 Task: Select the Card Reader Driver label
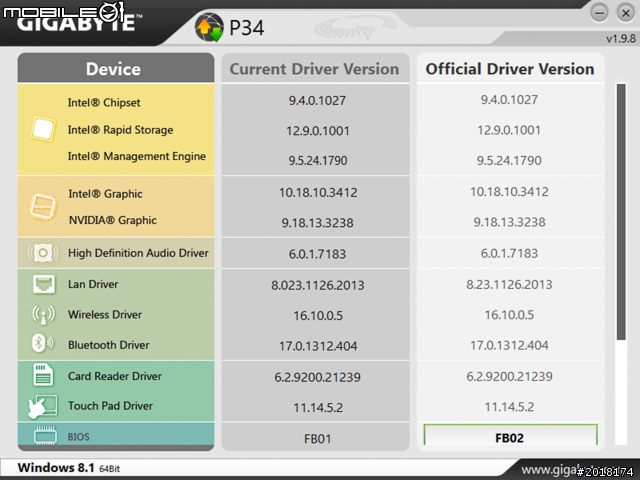pos(115,376)
